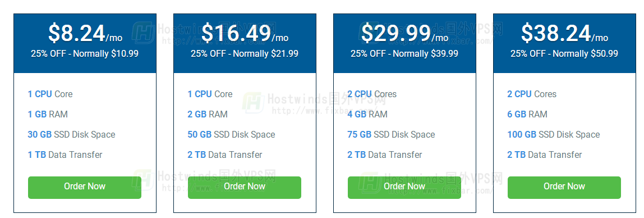Select the 50 GB SSD Disk Space line
644x218 pixels.
point(231,134)
